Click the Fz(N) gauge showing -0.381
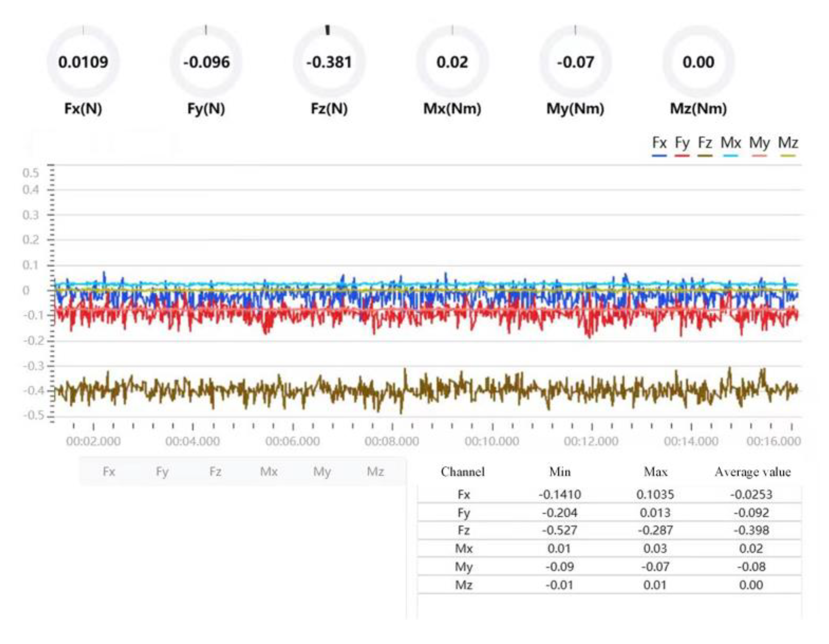 click(329, 62)
